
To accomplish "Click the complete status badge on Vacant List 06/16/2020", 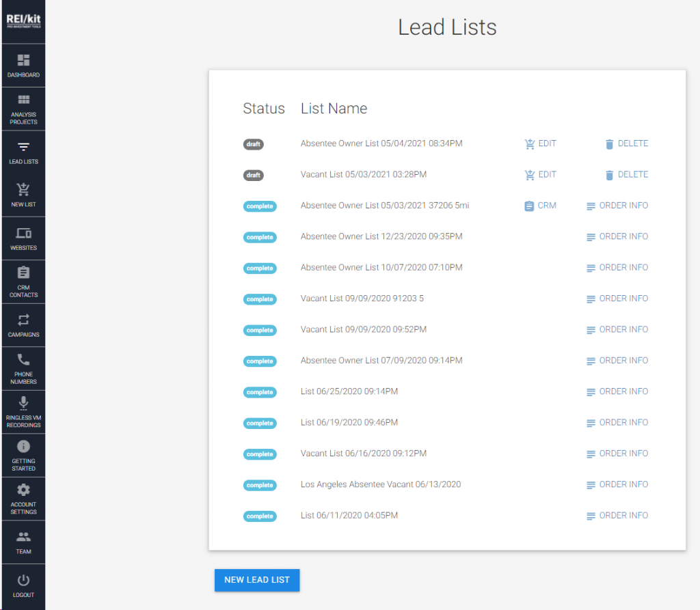I will 260,454.
